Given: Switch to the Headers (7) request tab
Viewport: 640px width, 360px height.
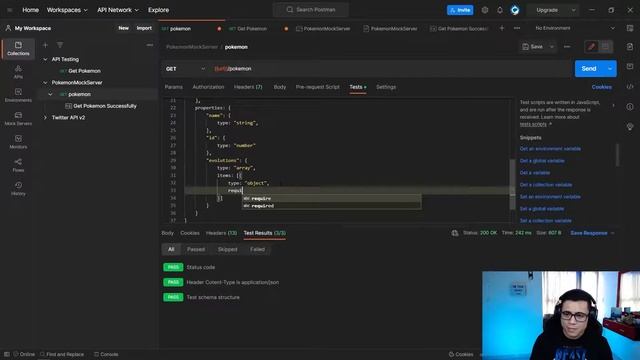Looking at the screenshot, I should [x=248, y=87].
